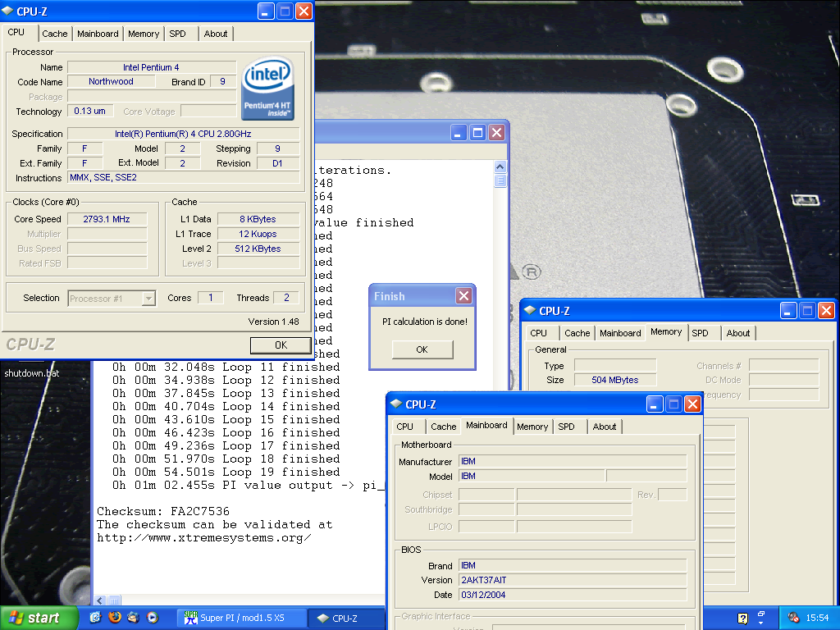
Task: Open Memory tab in Mainboard CPU-Z window
Action: pyautogui.click(x=532, y=427)
